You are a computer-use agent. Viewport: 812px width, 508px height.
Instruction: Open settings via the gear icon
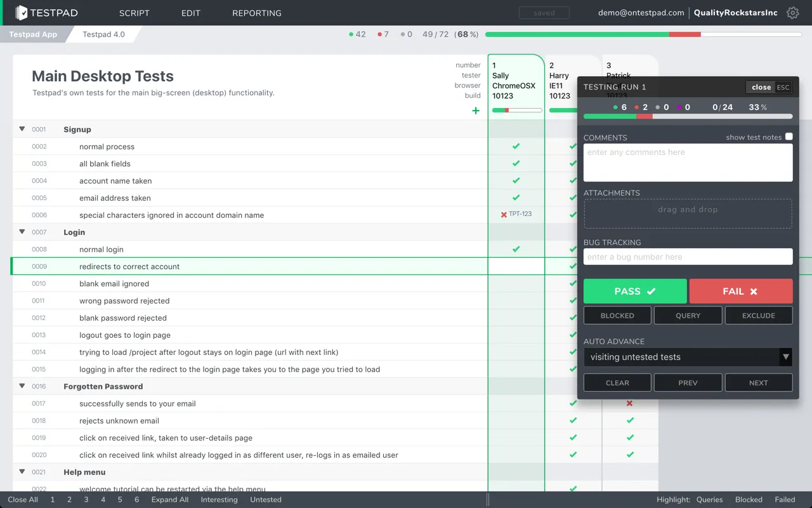coord(792,13)
